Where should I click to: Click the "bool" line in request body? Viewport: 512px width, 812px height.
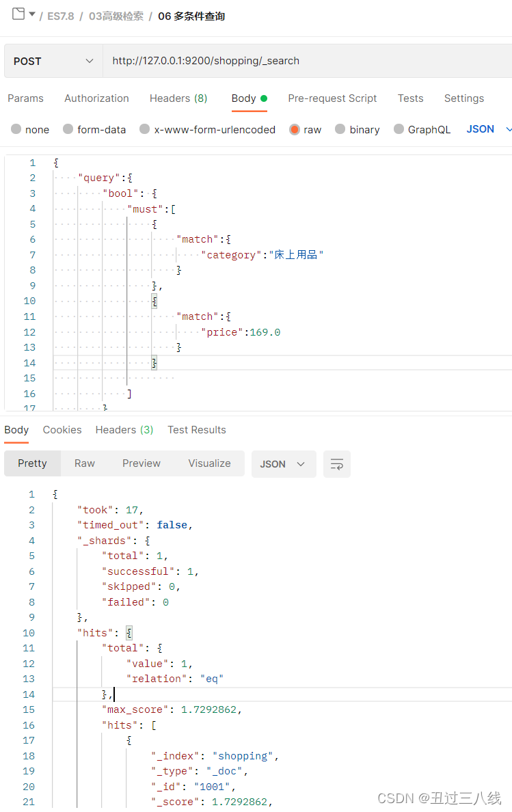click(x=129, y=193)
